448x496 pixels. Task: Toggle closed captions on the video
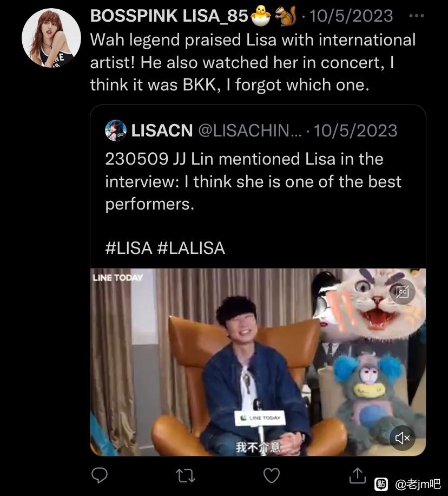click(403, 292)
